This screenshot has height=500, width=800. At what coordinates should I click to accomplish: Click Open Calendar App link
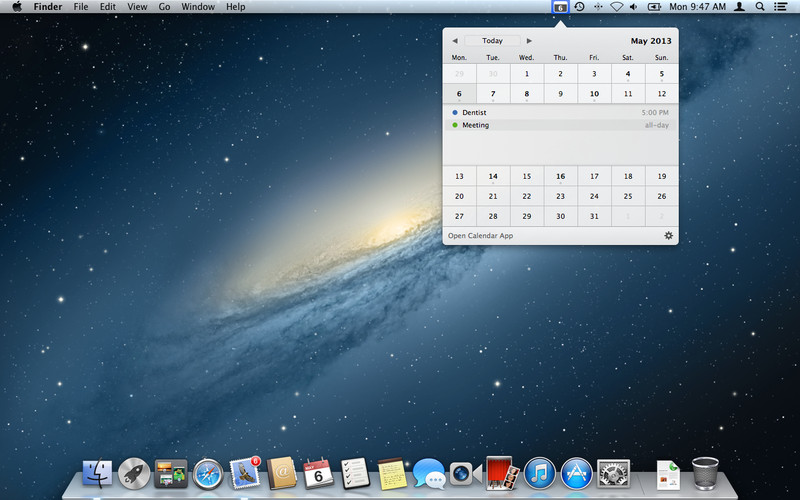point(481,236)
